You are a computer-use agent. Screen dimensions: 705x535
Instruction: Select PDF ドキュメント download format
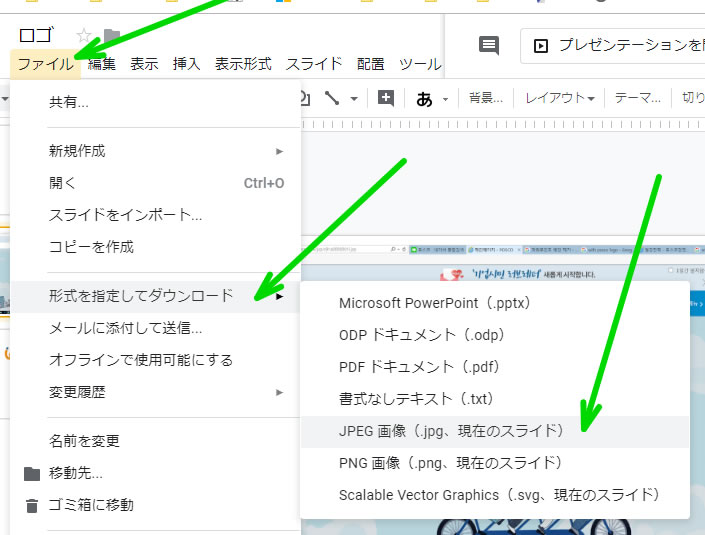tap(439, 367)
